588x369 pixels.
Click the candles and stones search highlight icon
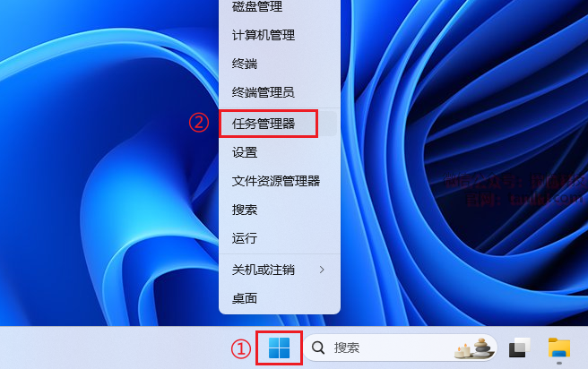(472, 348)
